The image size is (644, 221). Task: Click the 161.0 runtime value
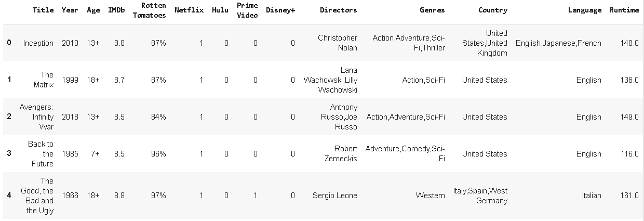[x=629, y=196]
